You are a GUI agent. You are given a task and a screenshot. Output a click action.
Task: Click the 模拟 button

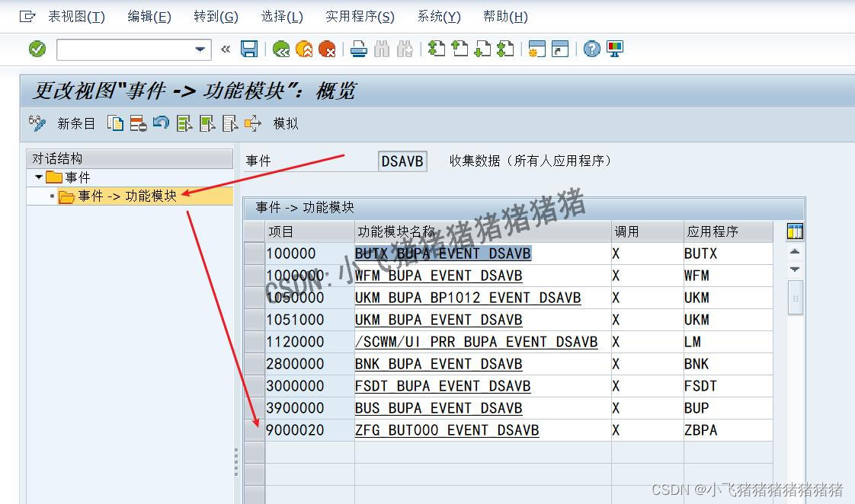tap(286, 123)
